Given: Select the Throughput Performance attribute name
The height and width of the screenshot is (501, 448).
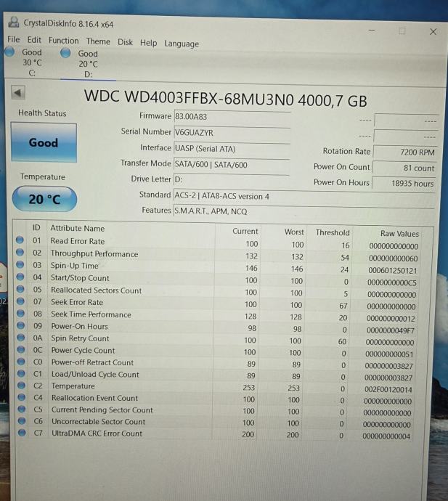Looking at the screenshot, I should (94, 253).
